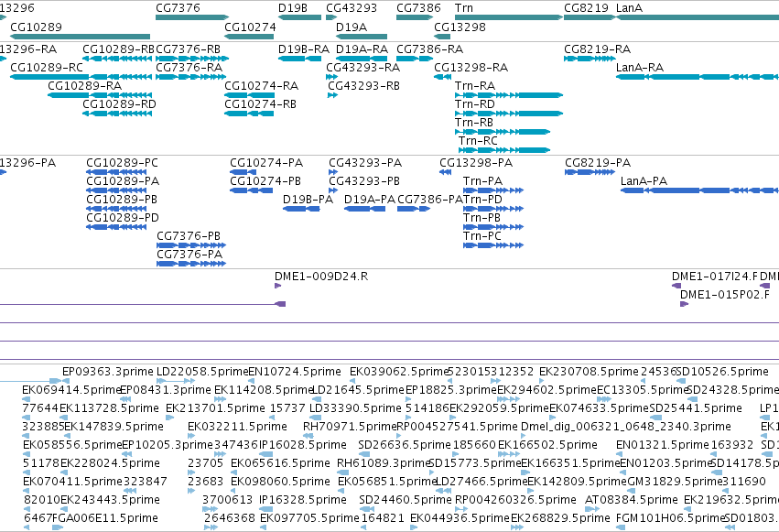Click the EK065616.5prime EST
The height and width of the screenshot is (532, 779).
click(x=234, y=472)
